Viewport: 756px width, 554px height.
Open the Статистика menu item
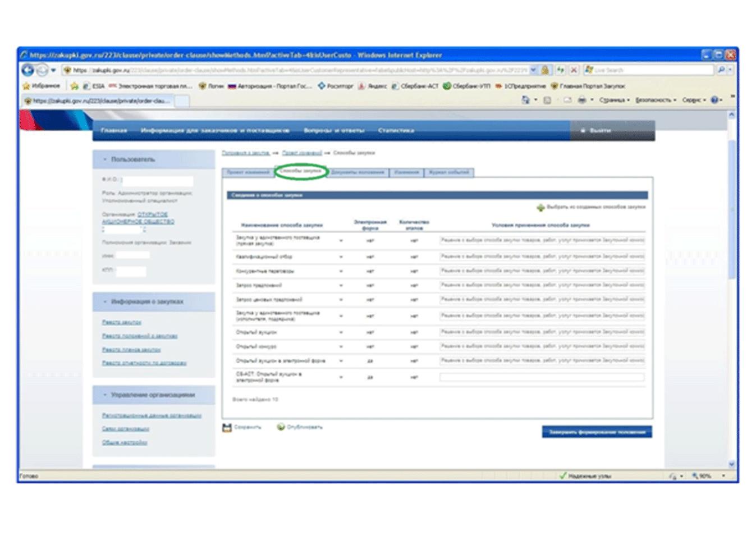pyautogui.click(x=396, y=130)
